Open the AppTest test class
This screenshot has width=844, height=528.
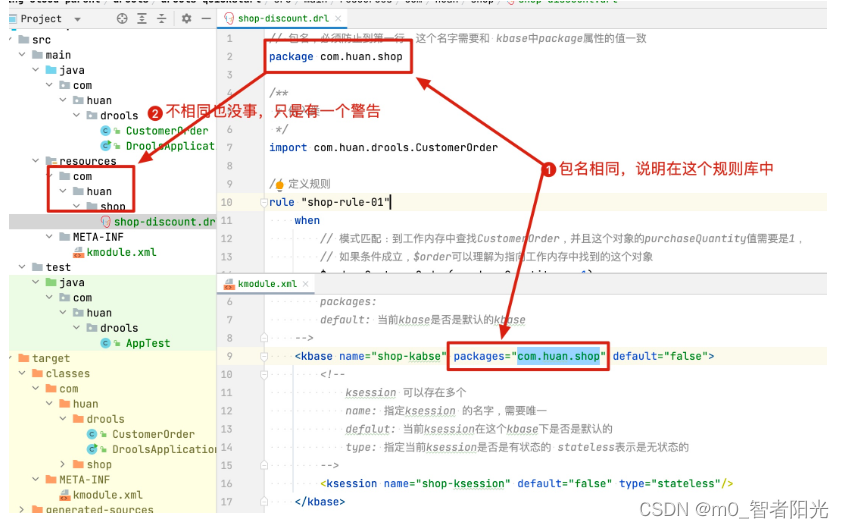click(148, 343)
